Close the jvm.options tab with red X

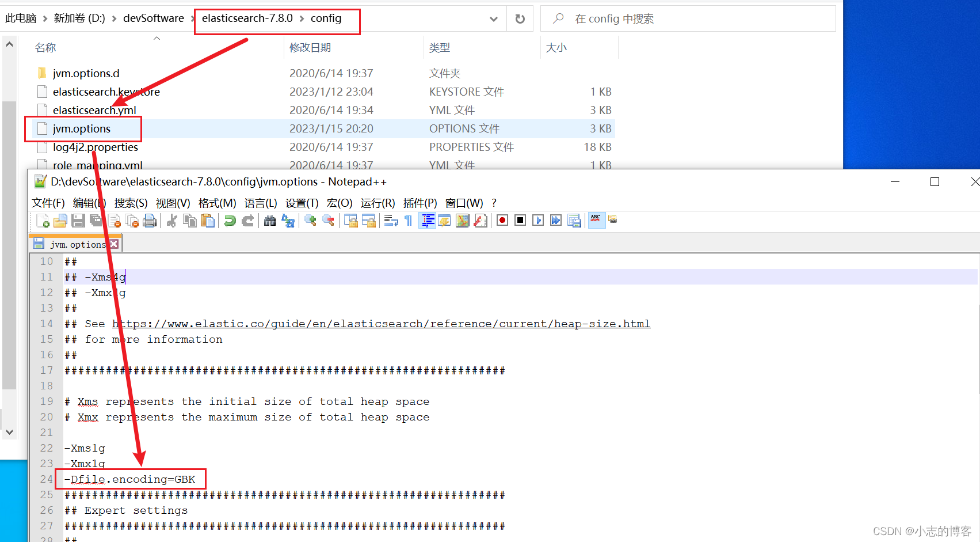(114, 244)
